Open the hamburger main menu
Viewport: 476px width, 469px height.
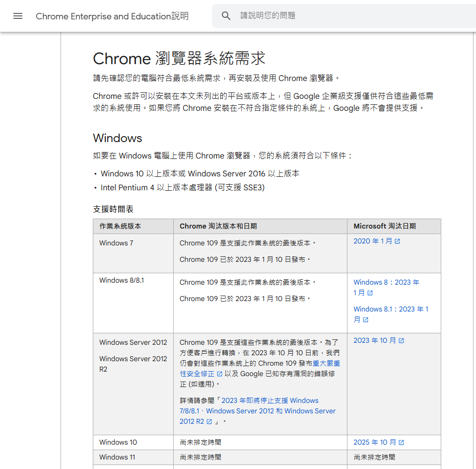pos(18,16)
